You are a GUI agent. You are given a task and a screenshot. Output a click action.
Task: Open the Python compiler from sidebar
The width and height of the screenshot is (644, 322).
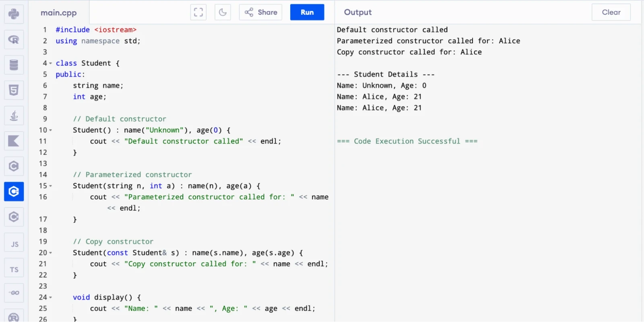coord(14,14)
